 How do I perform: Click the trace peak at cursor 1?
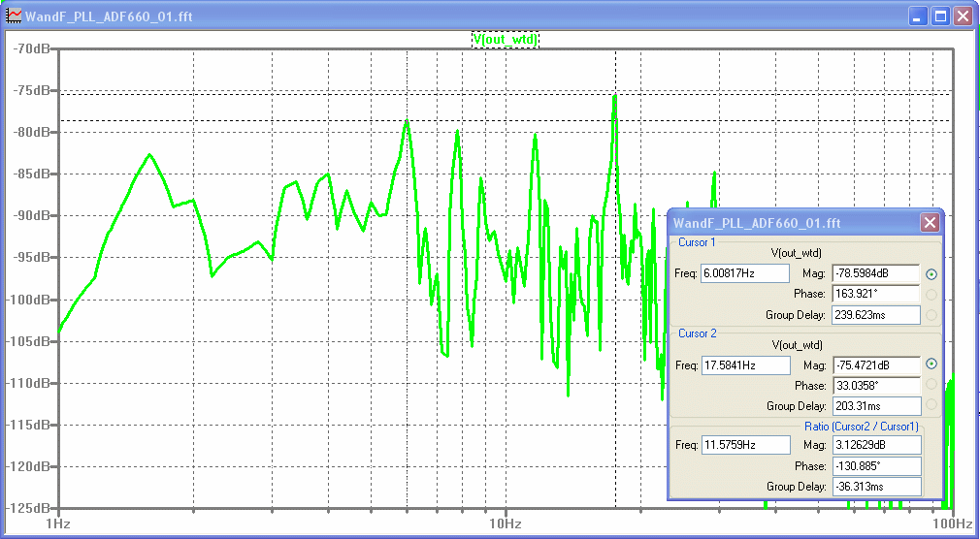tap(407, 120)
